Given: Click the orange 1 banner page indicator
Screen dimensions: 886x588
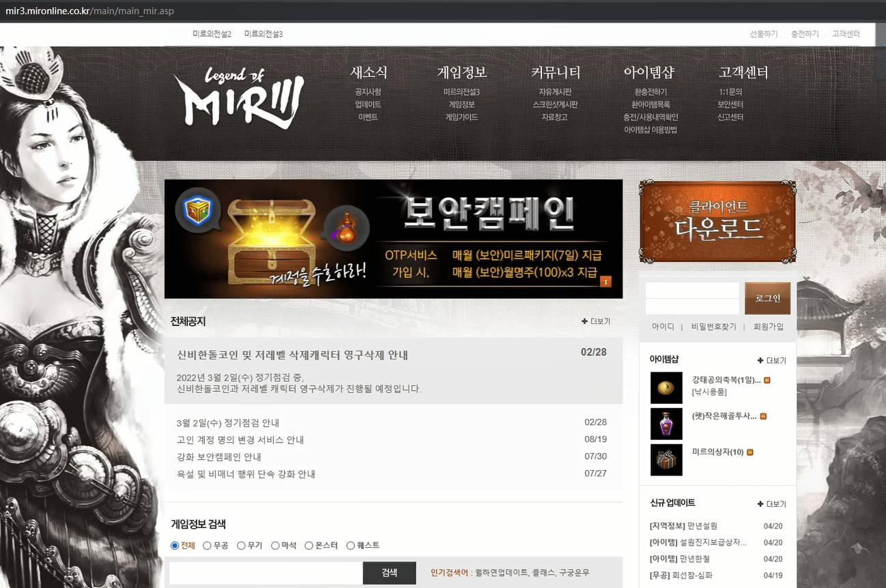Looking at the screenshot, I should (x=605, y=282).
